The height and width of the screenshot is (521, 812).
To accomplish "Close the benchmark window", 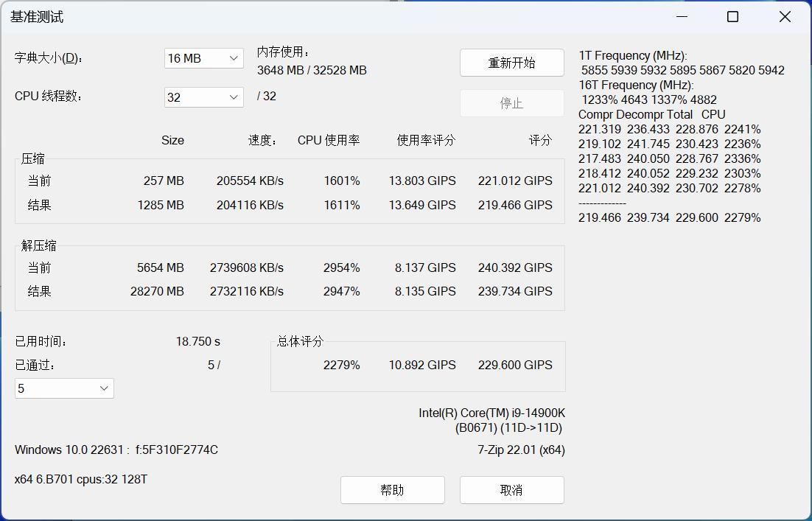I will coord(785,16).
